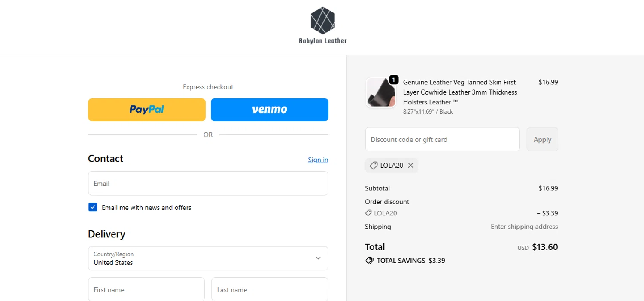Click the discount amount − $3.39
This screenshot has width=644, height=301.
(547, 213)
